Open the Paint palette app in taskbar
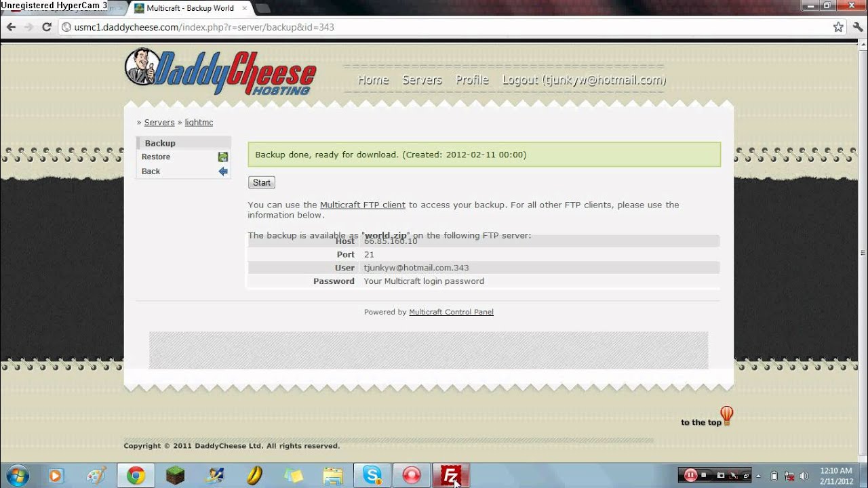Screen dimensions: 868x488 [x=96, y=476]
